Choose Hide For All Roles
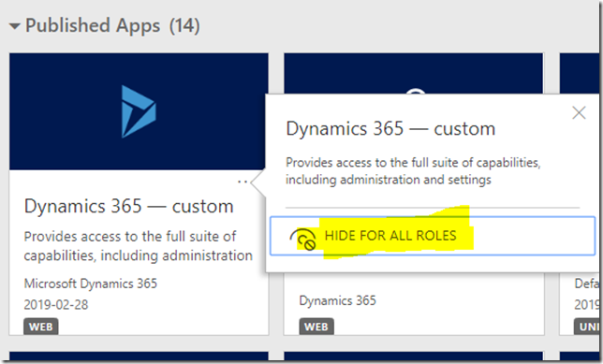Viewport: 603px width, 364px height. coord(433,236)
